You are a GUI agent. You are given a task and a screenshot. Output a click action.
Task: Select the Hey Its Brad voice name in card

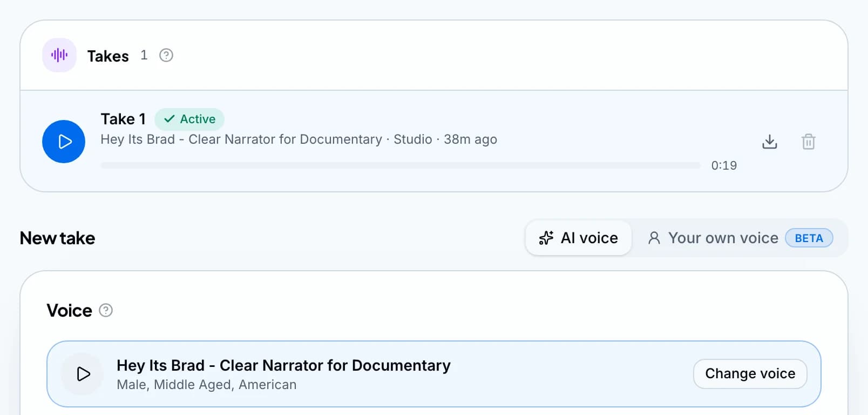[x=283, y=365]
